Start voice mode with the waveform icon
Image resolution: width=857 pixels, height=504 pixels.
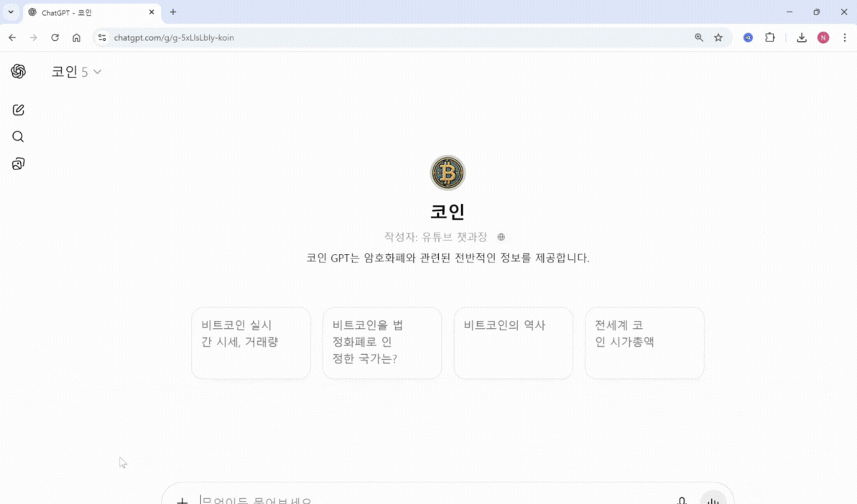712,499
